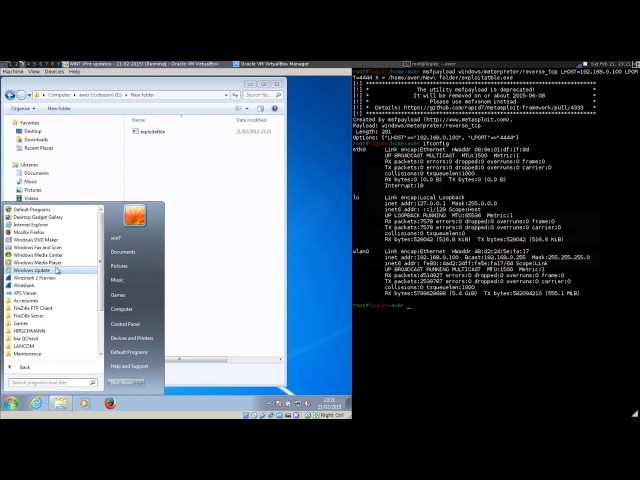Open the VirtualBox View menu
The image size is (640, 480).
(x=34, y=72)
